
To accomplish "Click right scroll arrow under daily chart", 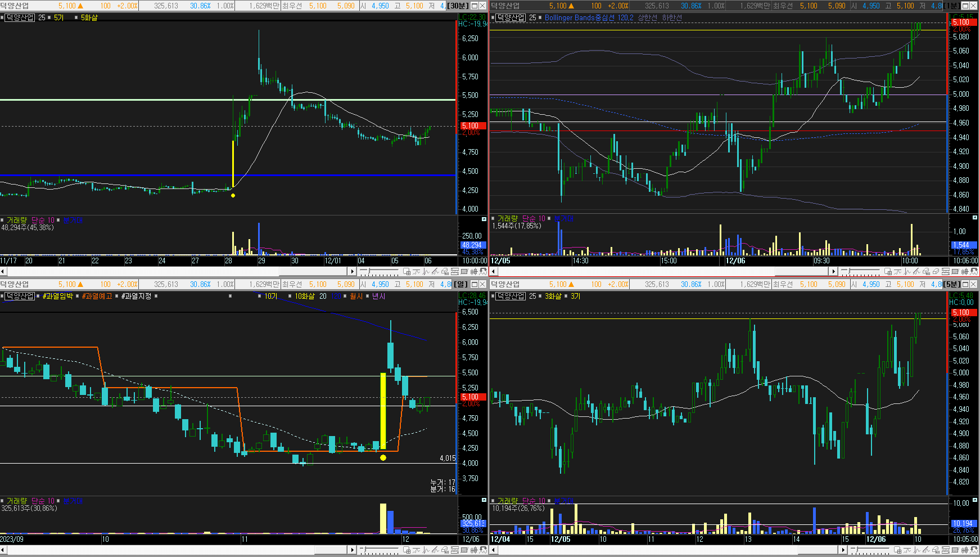I will click(353, 550).
